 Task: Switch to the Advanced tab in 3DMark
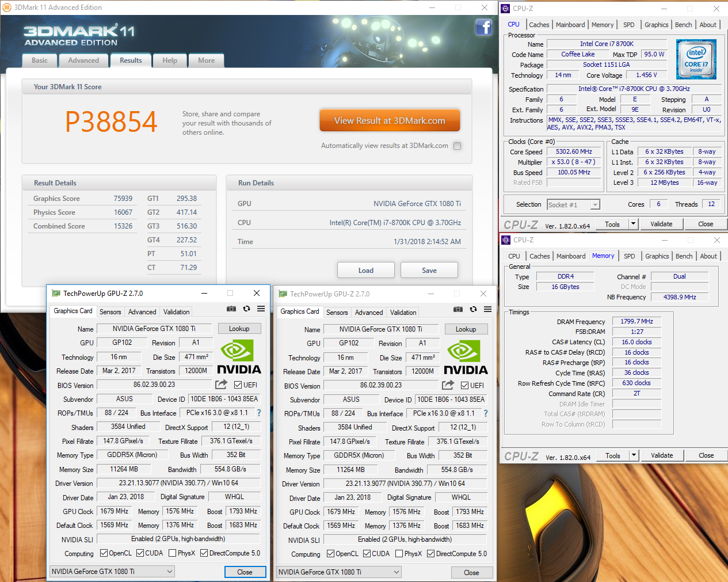tap(83, 60)
